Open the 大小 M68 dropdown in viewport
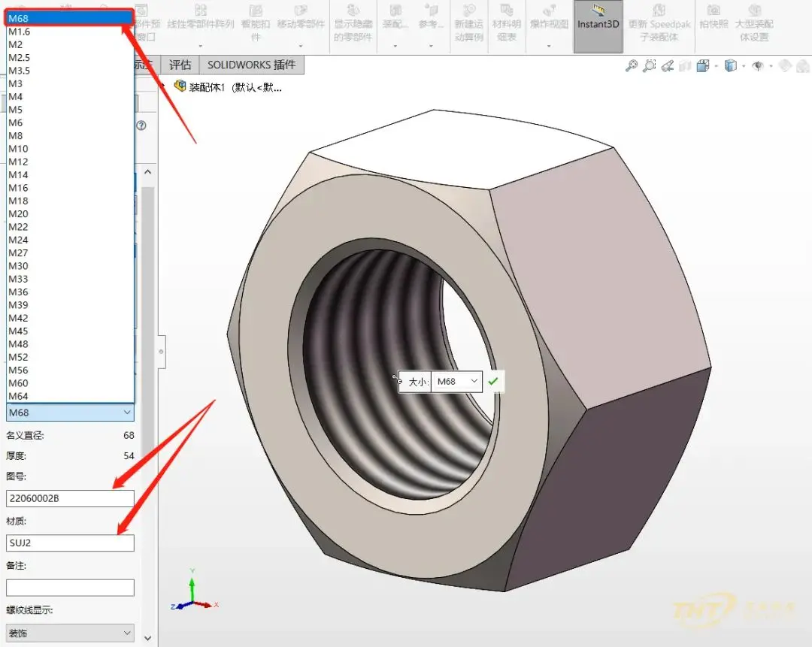This screenshot has width=812, height=647. (x=456, y=382)
